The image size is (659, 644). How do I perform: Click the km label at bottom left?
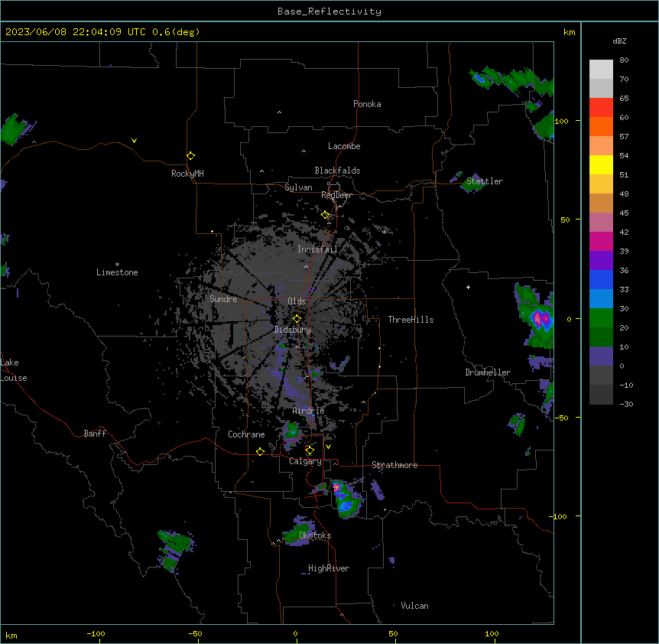pyautogui.click(x=11, y=636)
